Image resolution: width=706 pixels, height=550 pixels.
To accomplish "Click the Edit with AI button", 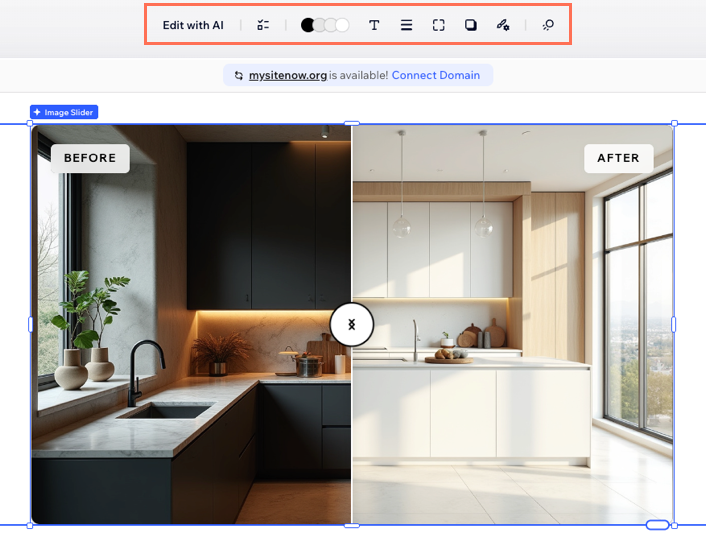I will [x=193, y=25].
